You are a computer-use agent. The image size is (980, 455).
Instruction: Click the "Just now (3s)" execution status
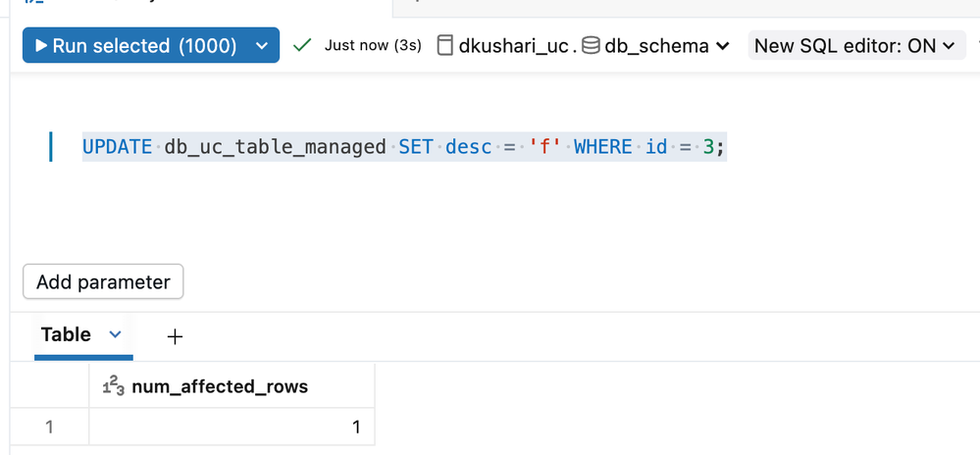click(373, 45)
